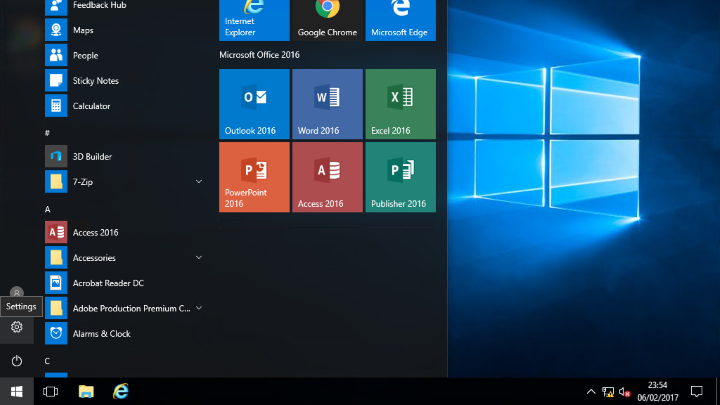The width and height of the screenshot is (720, 405).
Task: Click the 'A' section letter header
Action: point(47,209)
